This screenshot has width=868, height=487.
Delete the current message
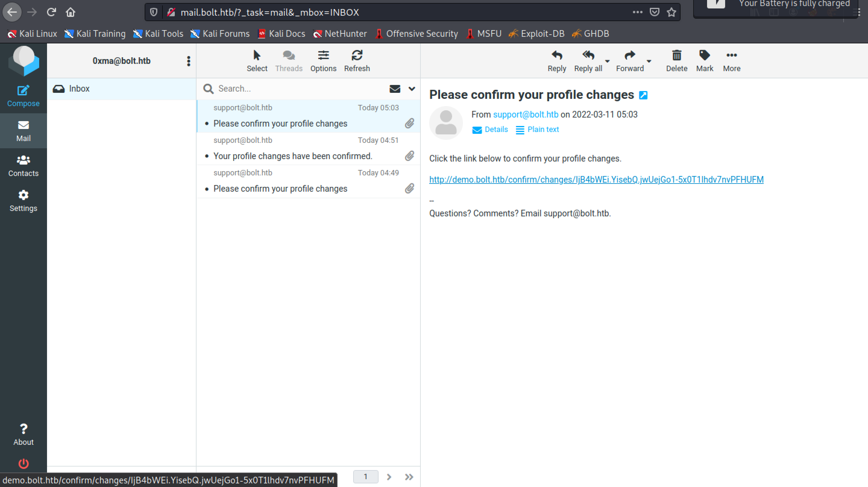677,61
